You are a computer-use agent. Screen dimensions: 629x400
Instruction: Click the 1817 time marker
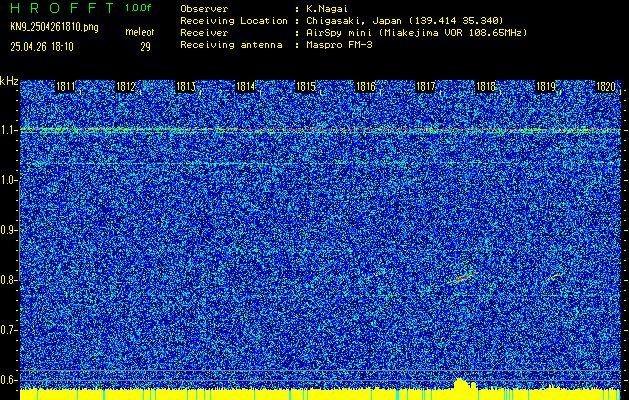point(426,87)
